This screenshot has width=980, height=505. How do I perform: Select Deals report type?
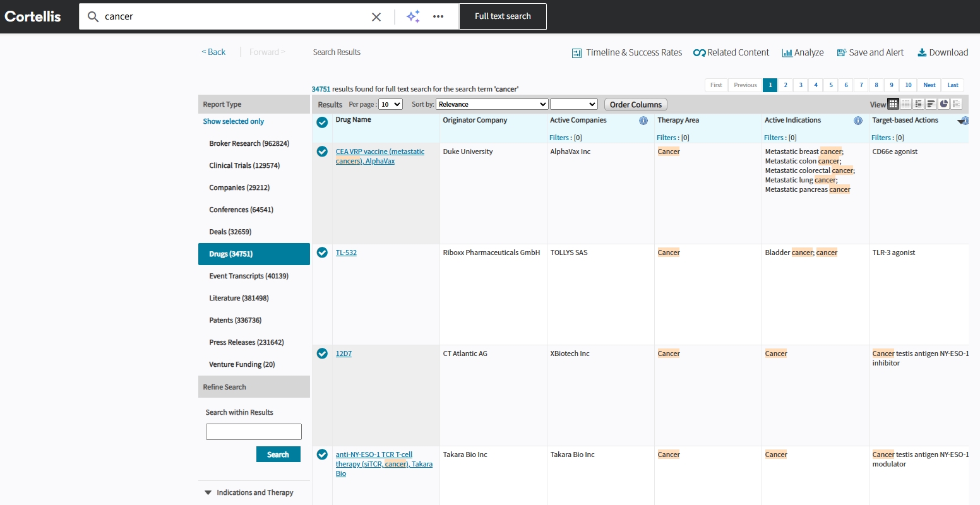coord(230,232)
